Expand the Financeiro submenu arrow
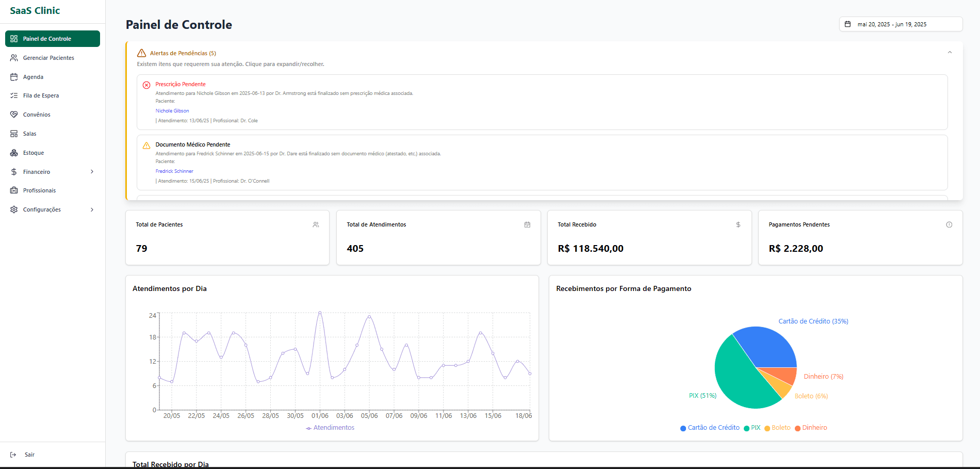This screenshot has height=469, width=980. coord(92,171)
